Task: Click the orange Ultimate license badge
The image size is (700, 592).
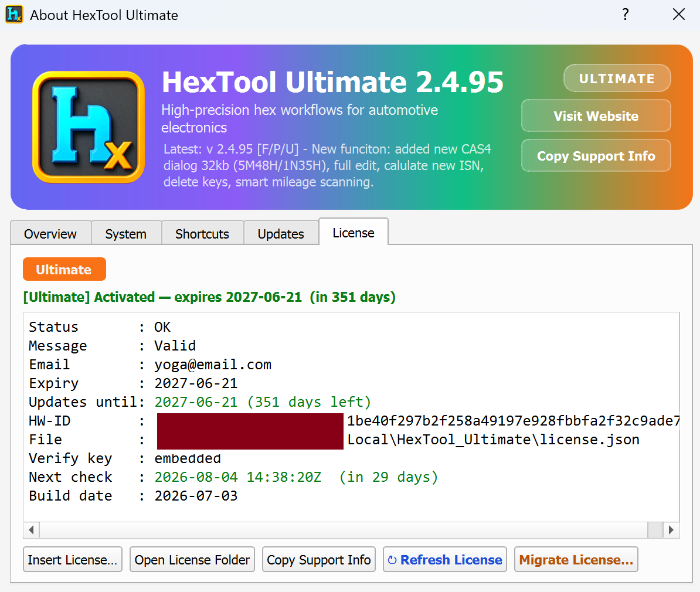Action: click(x=64, y=269)
